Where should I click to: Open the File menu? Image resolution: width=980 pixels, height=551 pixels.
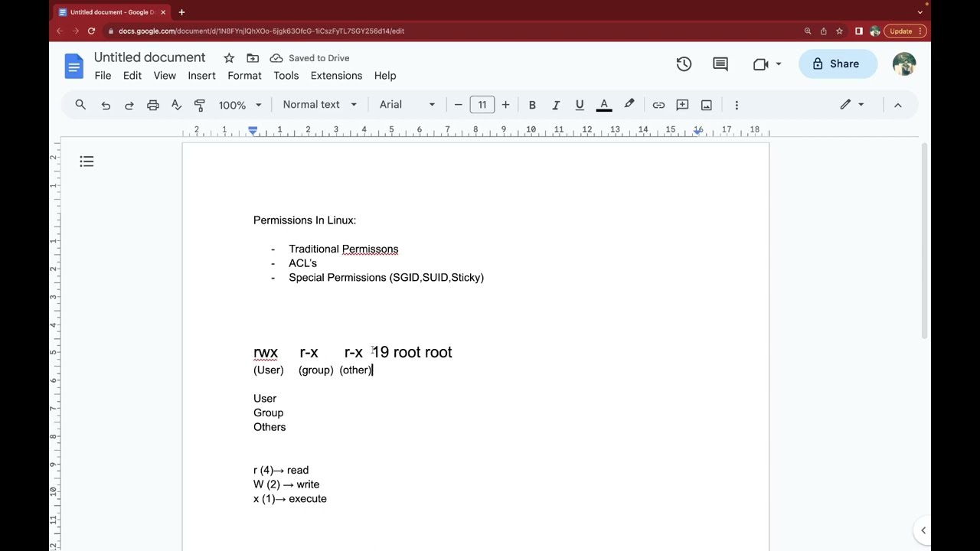point(103,76)
